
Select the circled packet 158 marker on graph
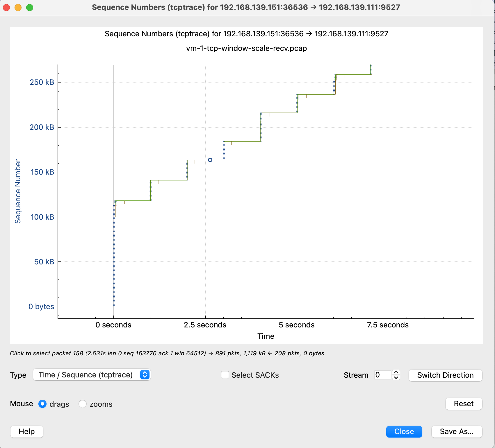click(210, 160)
